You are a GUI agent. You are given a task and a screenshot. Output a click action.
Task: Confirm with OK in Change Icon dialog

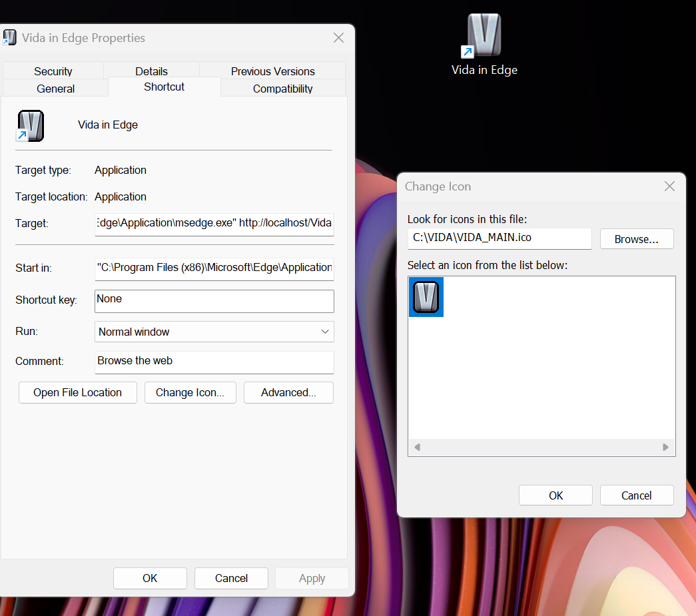(x=555, y=495)
